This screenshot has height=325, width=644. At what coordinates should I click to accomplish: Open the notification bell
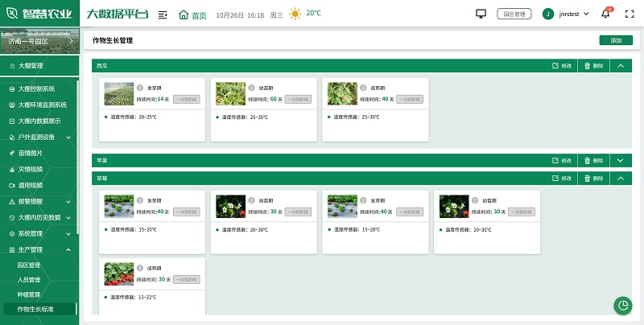coord(606,14)
